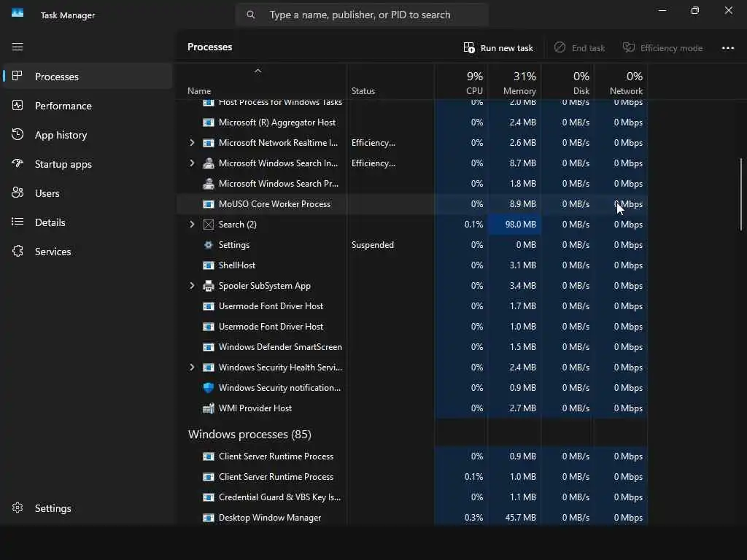Click the WMI Provider Host icon

pyautogui.click(x=208, y=408)
